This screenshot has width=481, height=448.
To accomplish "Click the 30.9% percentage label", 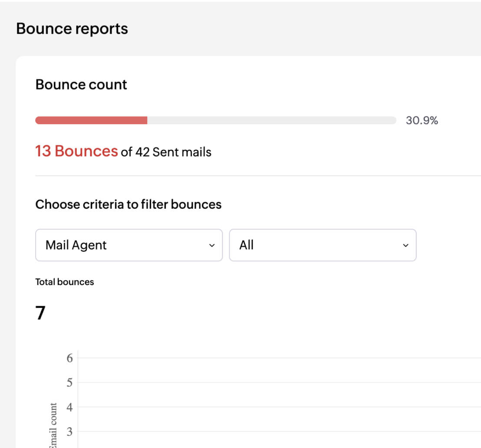I will [x=422, y=120].
